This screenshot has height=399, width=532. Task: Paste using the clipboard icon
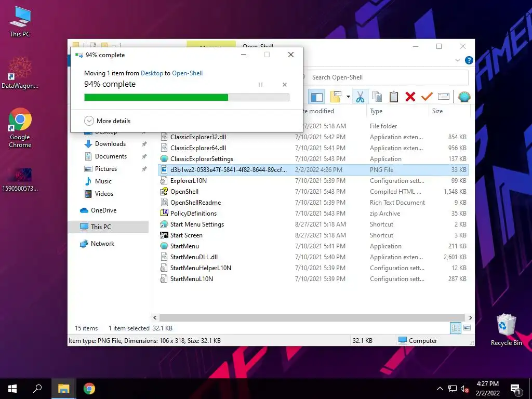(394, 97)
